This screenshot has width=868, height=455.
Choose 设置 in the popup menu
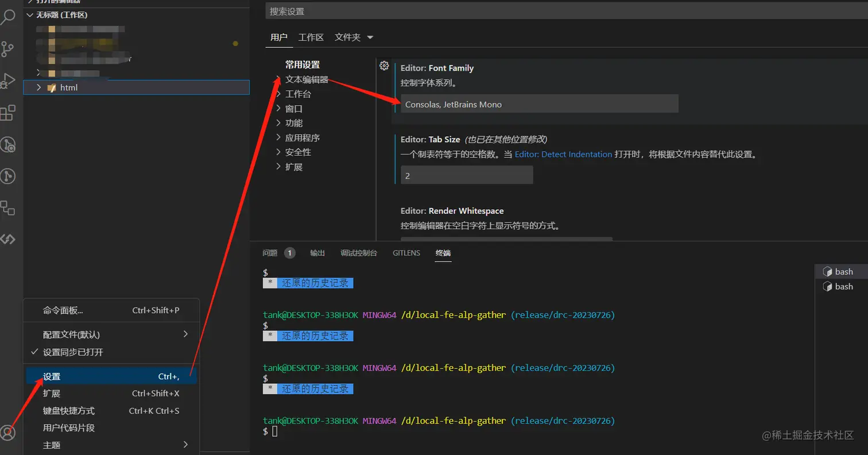[x=111, y=376]
